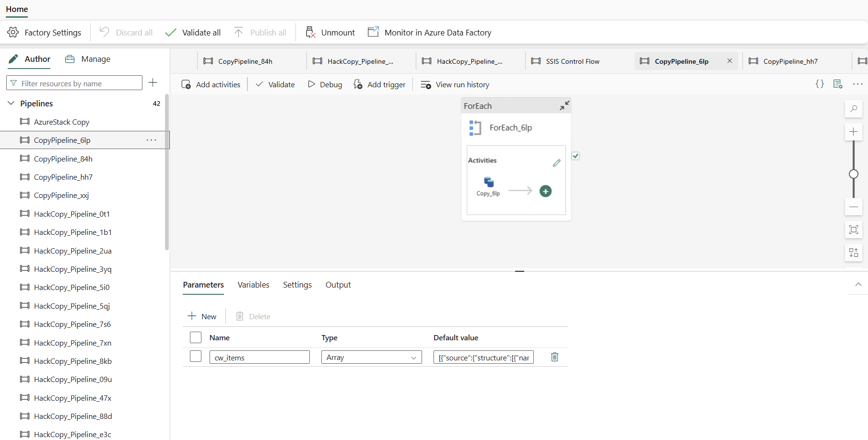Viewport: 868px width, 440px height.
Task: Click New to add a parameter
Action: [x=202, y=316]
